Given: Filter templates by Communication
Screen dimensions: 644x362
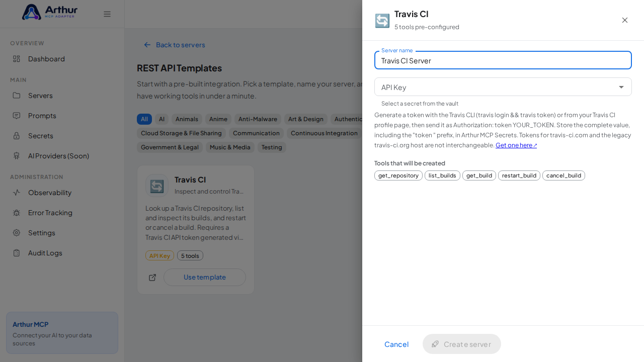Looking at the screenshot, I should pos(256,133).
